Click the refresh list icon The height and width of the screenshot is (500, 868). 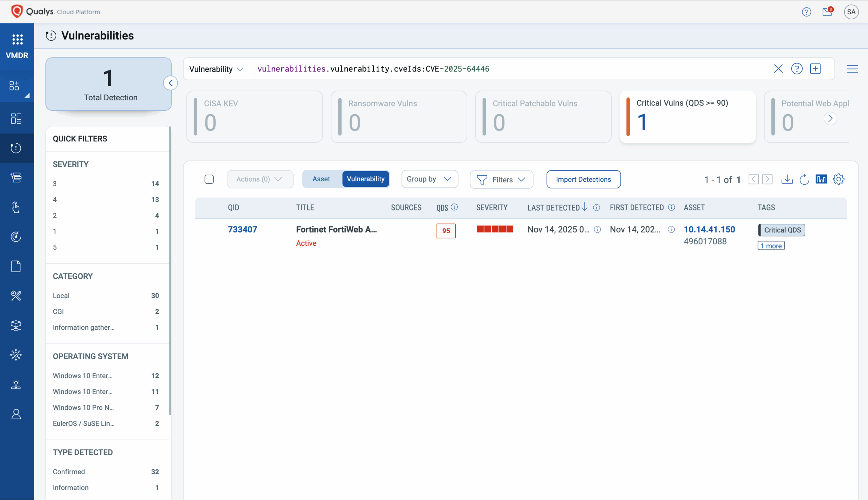pyautogui.click(x=804, y=179)
